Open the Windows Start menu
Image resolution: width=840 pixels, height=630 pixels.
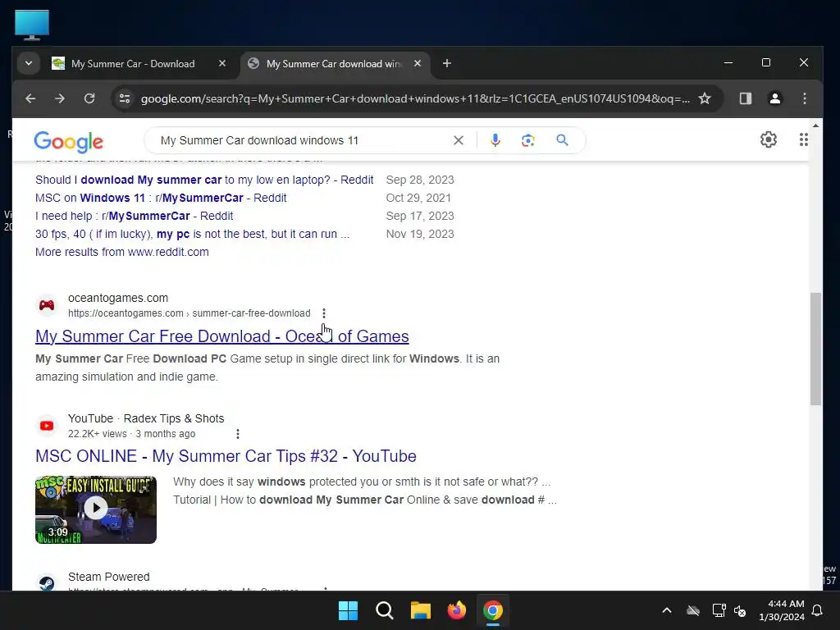[x=348, y=610]
